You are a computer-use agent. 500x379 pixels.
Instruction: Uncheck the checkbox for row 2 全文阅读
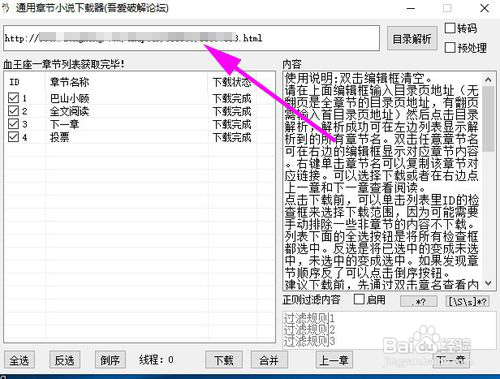13,111
